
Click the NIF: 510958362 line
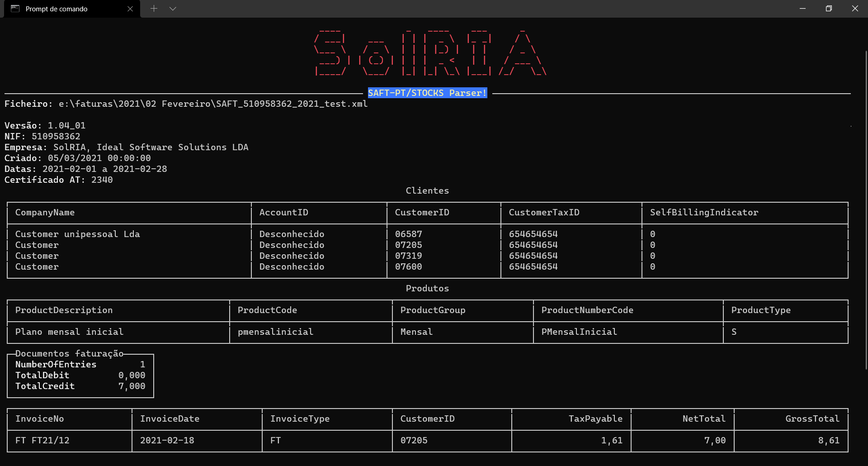pos(42,136)
